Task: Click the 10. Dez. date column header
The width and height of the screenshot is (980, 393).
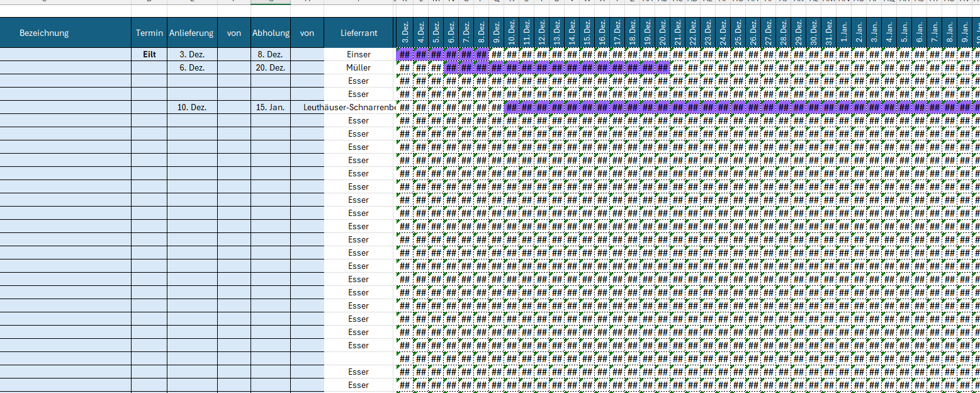Action: point(511,33)
